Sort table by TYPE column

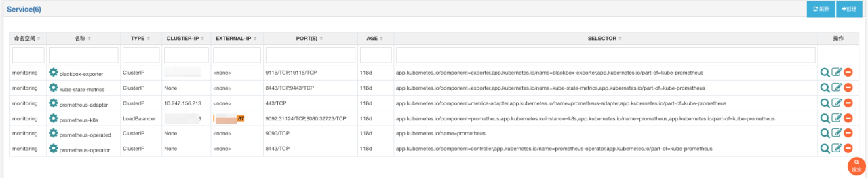pyautogui.click(x=140, y=38)
